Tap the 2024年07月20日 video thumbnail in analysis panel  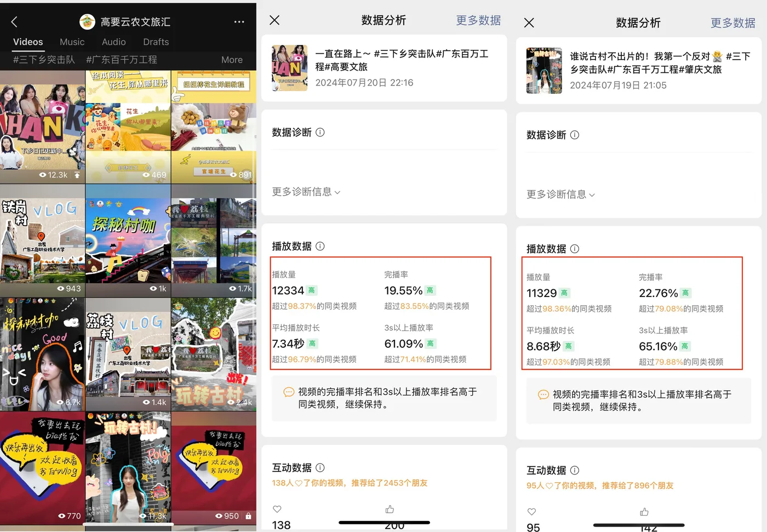coord(290,68)
